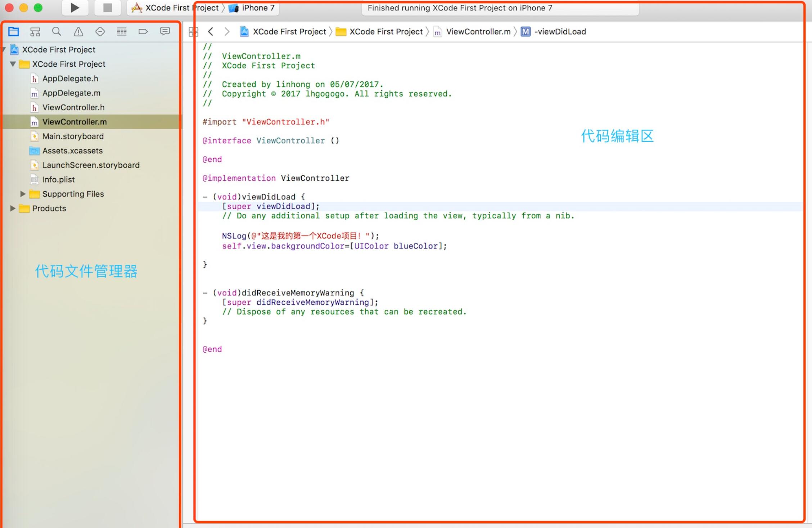This screenshot has height=528, width=812.
Task: Click the self.view.backgroundColor line
Action: click(334, 246)
